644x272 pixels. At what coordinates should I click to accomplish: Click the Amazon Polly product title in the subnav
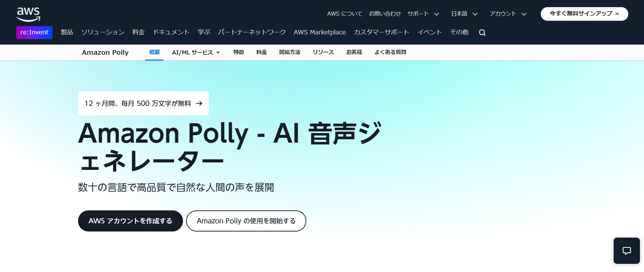click(105, 52)
